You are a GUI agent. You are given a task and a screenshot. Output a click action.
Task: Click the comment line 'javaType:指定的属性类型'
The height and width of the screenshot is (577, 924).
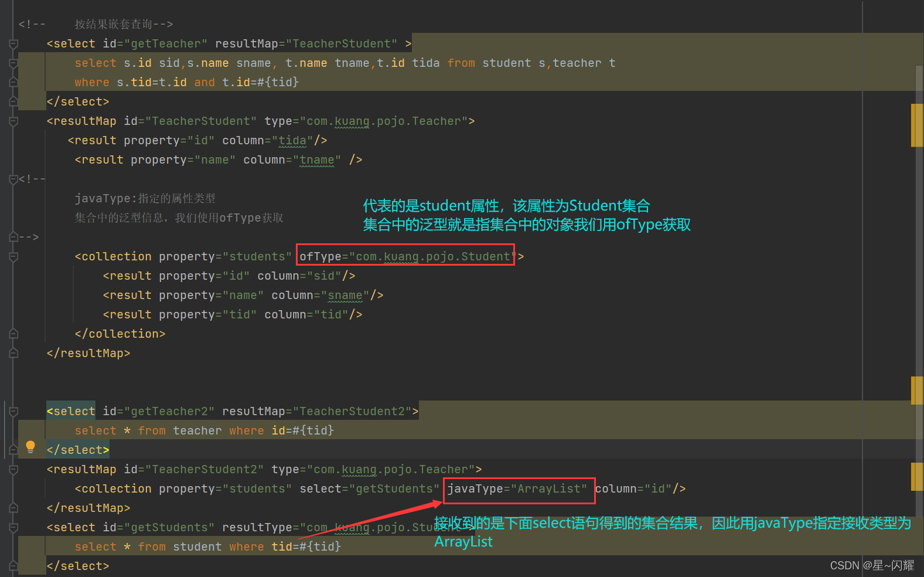tap(145, 199)
